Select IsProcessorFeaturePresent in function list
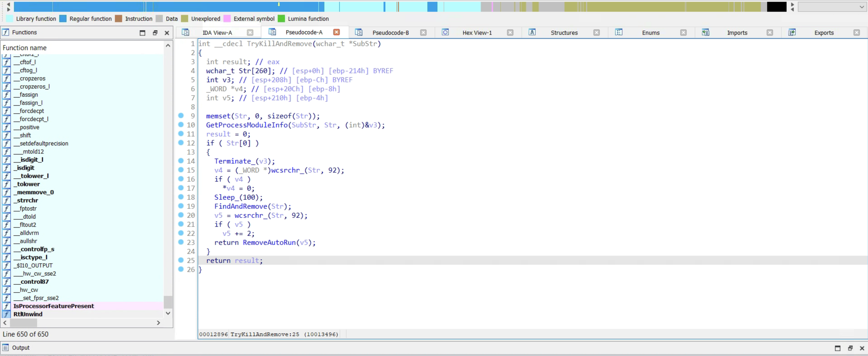The height and width of the screenshot is (356, 868). (53, 306)
